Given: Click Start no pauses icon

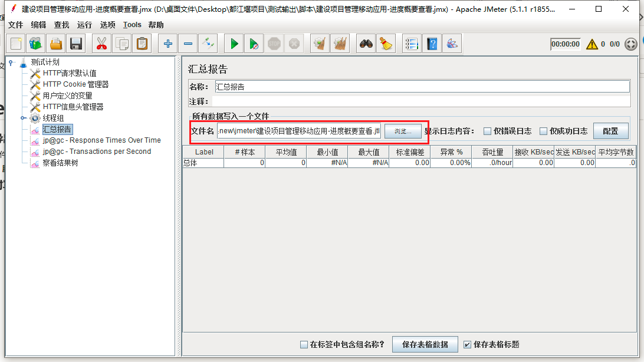Looking at the screenshot, I should 254,44.
